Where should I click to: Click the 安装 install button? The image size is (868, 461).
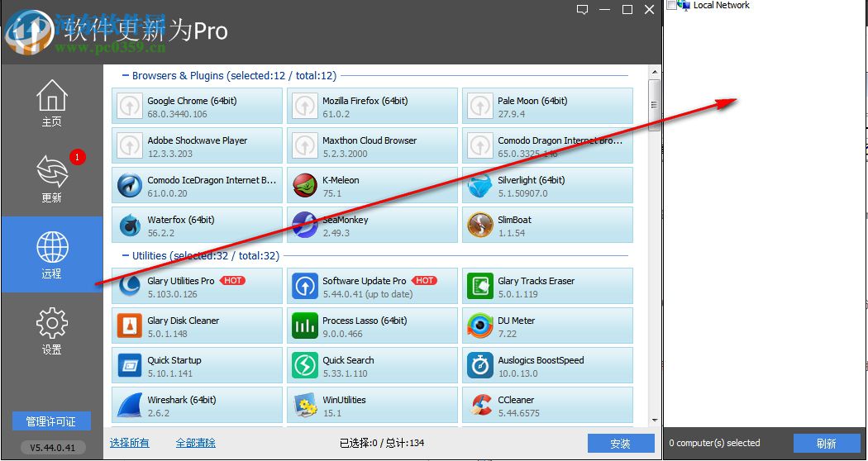pos(621,444)
